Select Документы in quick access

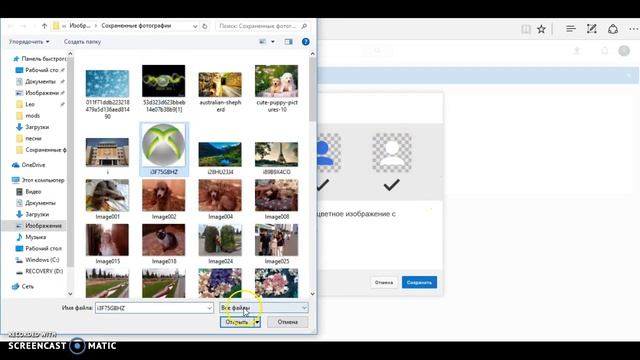point(40,82)
